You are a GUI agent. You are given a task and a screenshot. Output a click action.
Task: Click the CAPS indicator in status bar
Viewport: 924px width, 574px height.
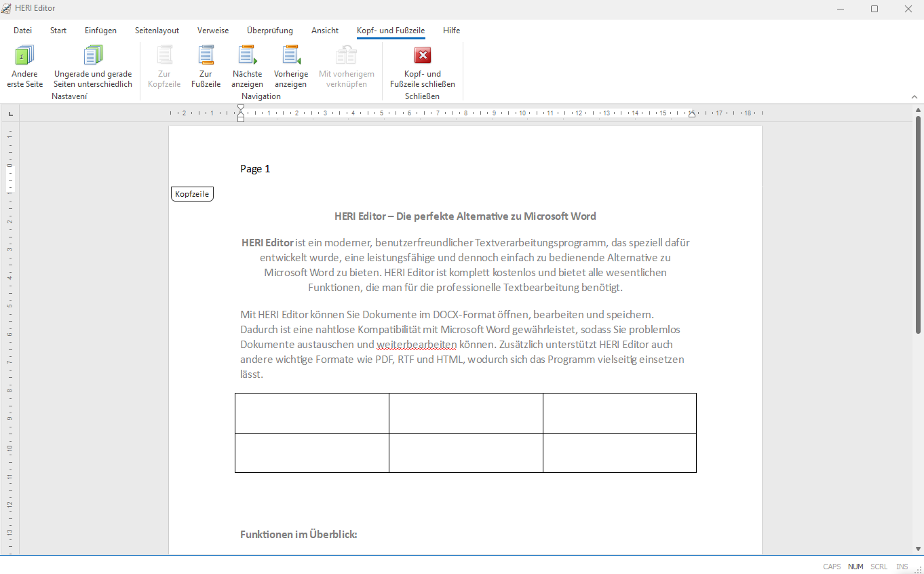[x=832, y=567]
